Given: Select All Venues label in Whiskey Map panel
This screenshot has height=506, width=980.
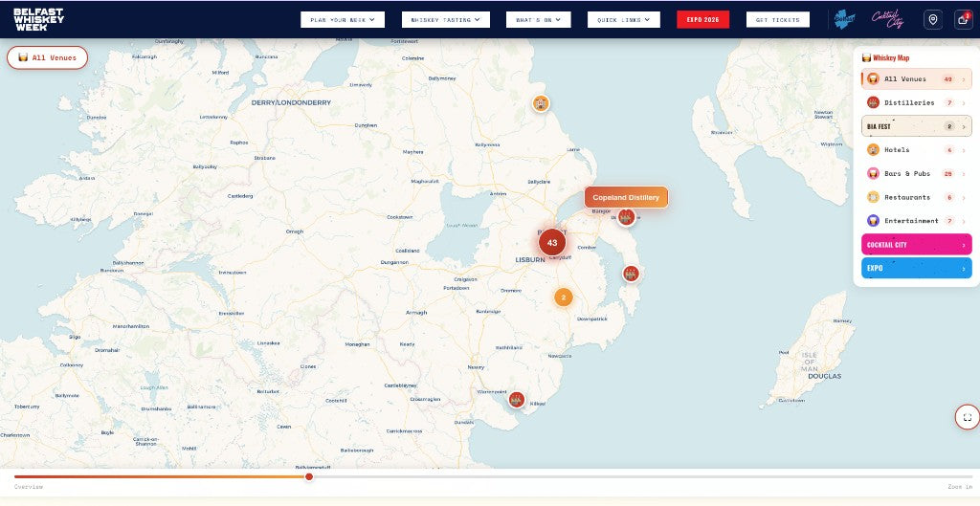Looking at the screenshot, I should [905, 79].
